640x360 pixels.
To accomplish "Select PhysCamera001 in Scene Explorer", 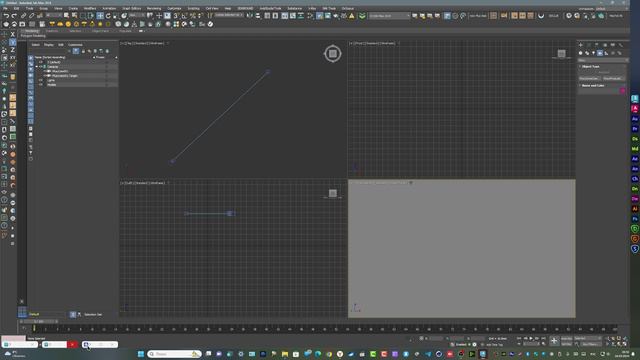I will pyautogui.click(x=60, y=71).
